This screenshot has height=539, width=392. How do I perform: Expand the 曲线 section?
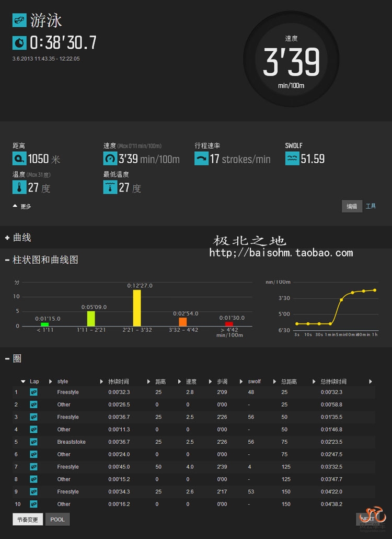coord(18,238)
